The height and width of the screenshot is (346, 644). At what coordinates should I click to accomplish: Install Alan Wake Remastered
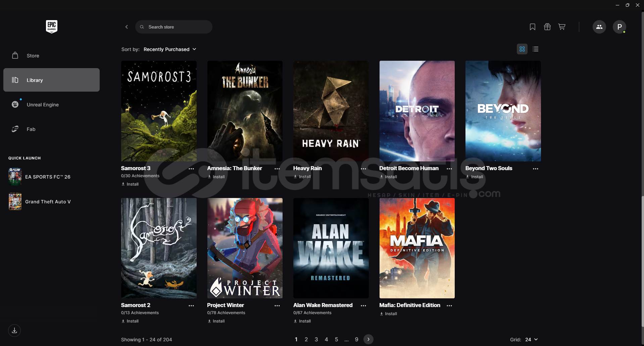coord(302,321)
